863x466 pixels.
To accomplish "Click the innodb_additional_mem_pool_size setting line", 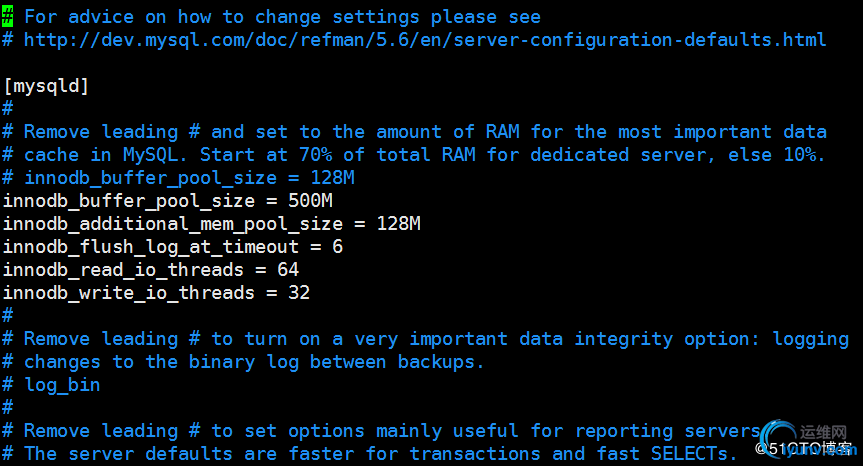I will [x=211, y=224].
